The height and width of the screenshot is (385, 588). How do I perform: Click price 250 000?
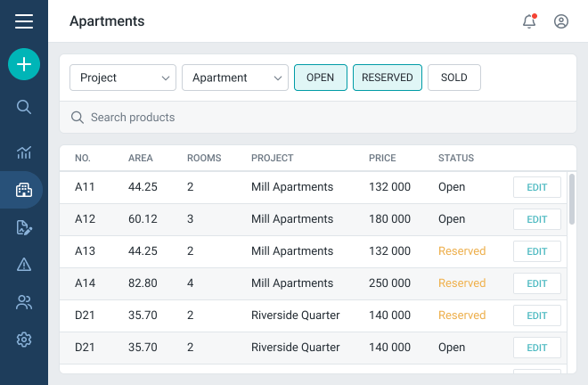tap(389, 283)
